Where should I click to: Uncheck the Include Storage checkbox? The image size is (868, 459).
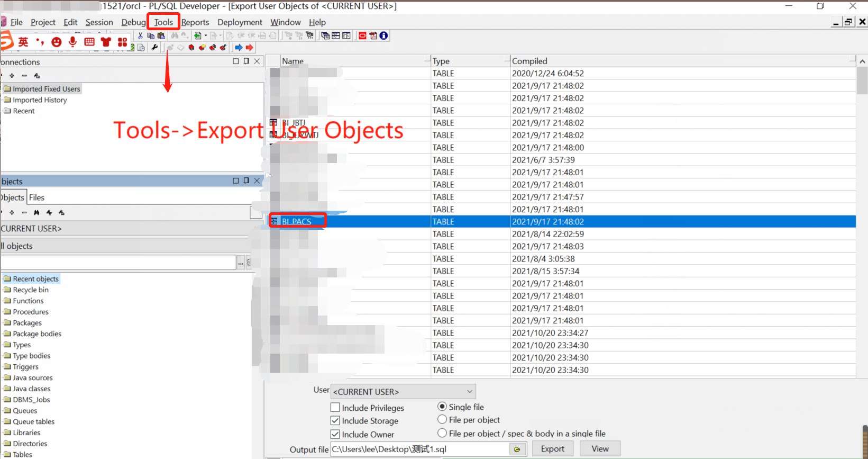[335, 421]
